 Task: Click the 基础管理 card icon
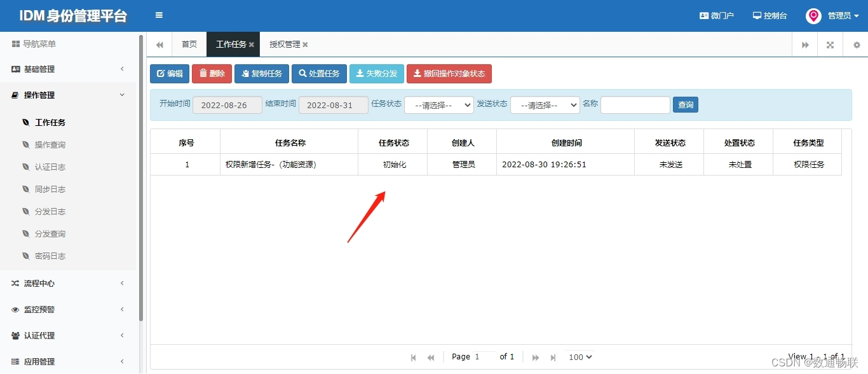(x=16, y=69)
